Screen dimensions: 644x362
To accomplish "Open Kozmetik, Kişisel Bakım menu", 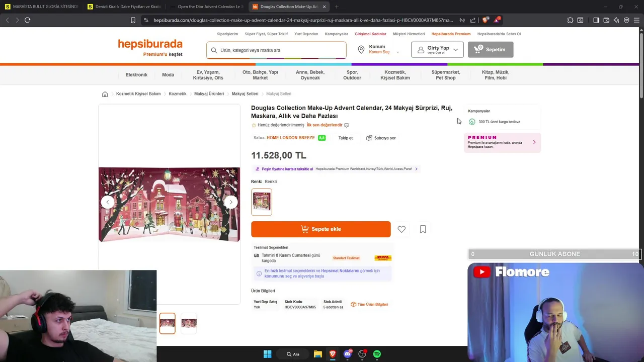I will point(395,75).
